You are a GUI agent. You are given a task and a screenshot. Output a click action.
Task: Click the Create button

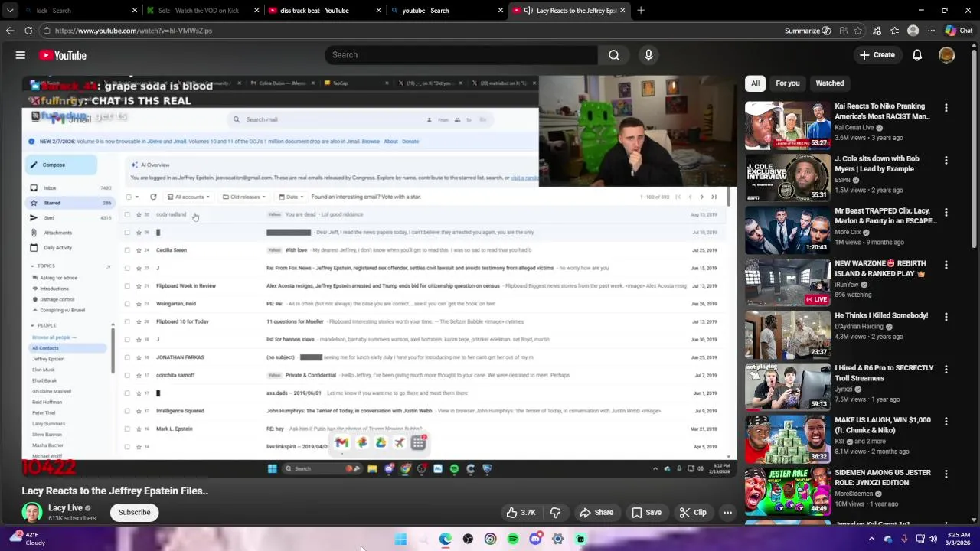(x=877, y=55)
